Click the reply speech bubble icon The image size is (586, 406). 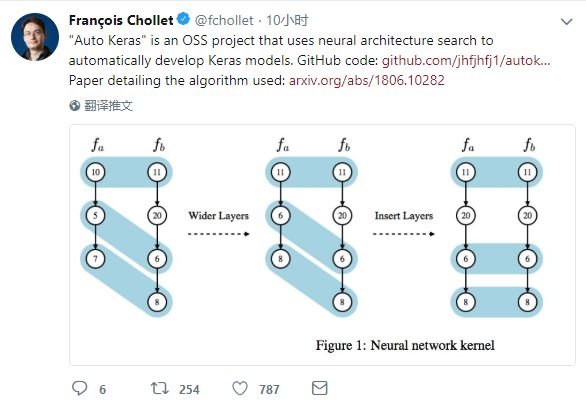pos(79,388)
